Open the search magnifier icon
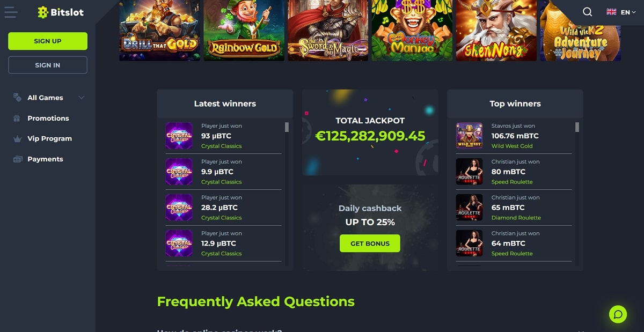 click(588, 12)
